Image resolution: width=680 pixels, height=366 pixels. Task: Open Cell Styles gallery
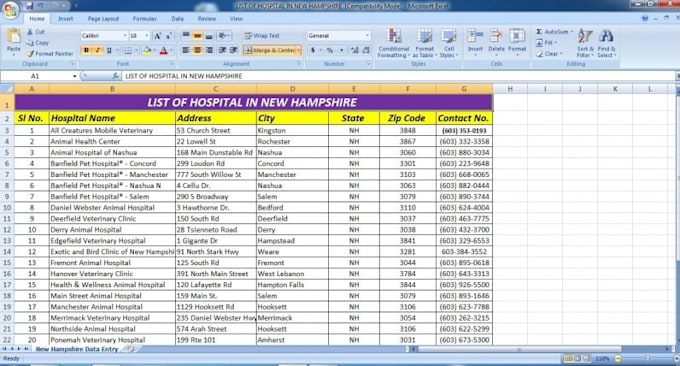[x=449, y=43]
